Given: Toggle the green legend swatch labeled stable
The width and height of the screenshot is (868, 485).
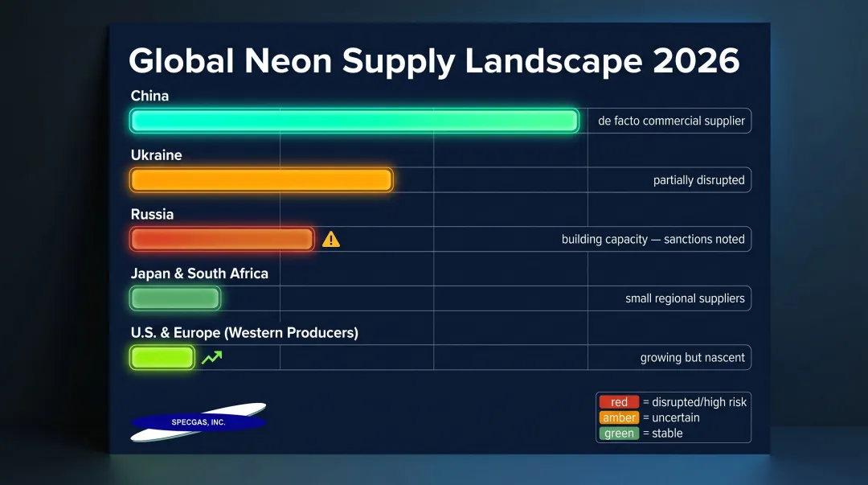Looking at the screenshot, I should click(x=618, y=433).
